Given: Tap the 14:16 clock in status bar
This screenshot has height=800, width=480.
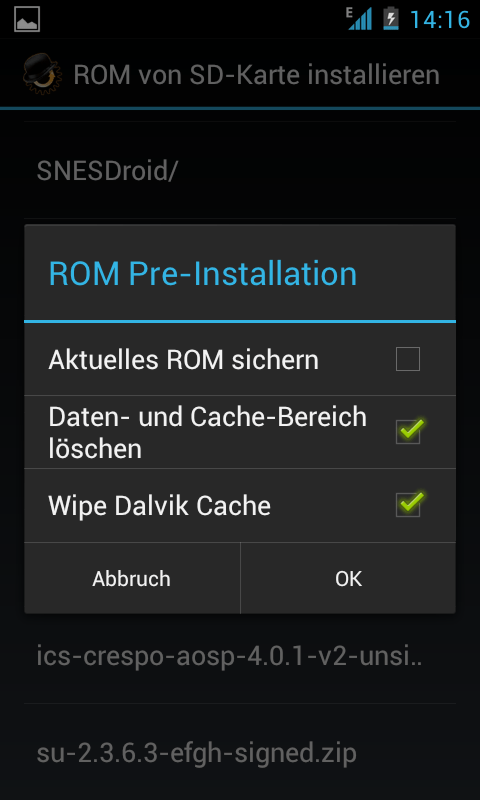Looking at the screenshot, I should pyautogui.click(x=440, y=20).
